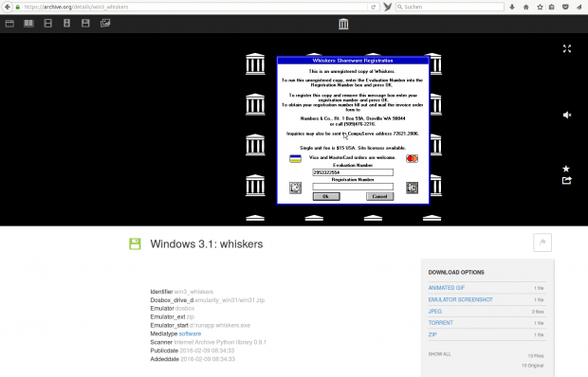The image size is (588, 377).
Task: Click the green floppy software icon by the title
Action: [x=135, y=244]
